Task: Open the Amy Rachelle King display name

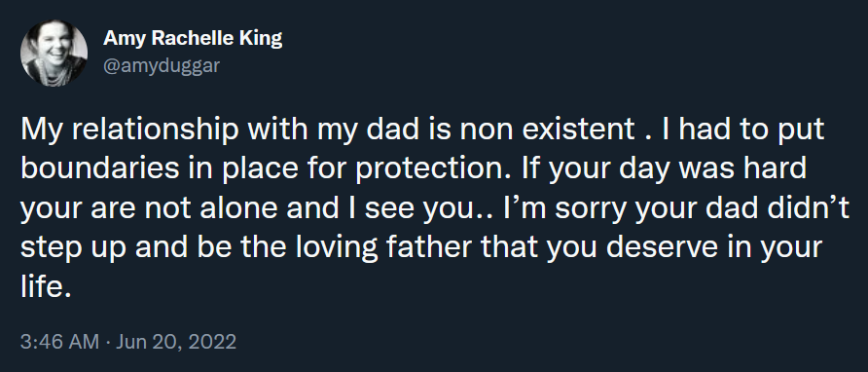Action: click(193, 38)
